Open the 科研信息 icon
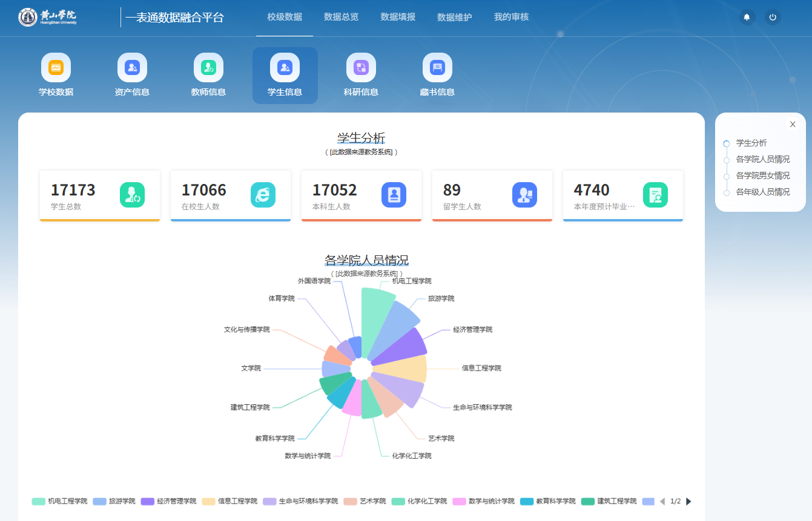The height and width of the screenshot is (521, 812). tap(361, 68)
